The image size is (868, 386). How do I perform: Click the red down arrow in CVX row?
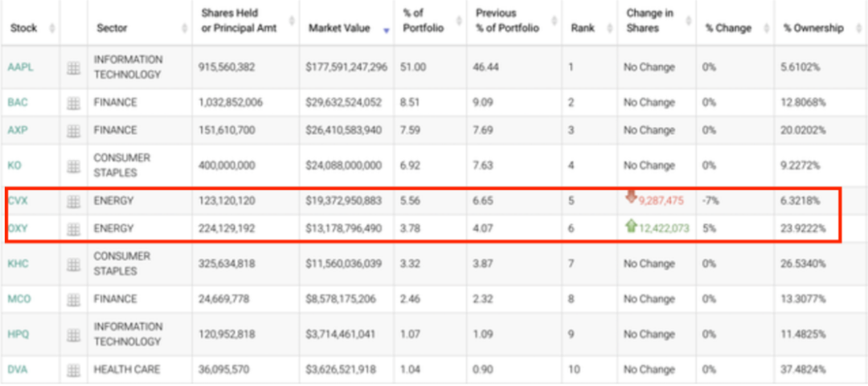[631, 196]
